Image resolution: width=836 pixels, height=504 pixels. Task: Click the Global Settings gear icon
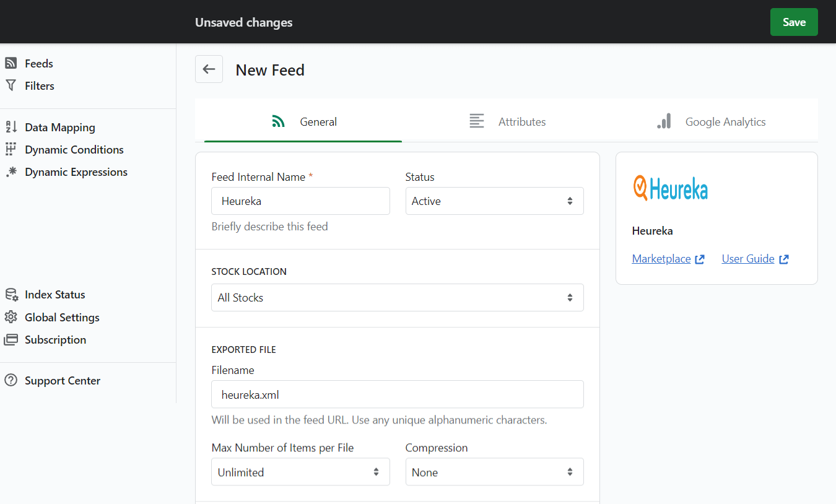click(x=11, y=317)
